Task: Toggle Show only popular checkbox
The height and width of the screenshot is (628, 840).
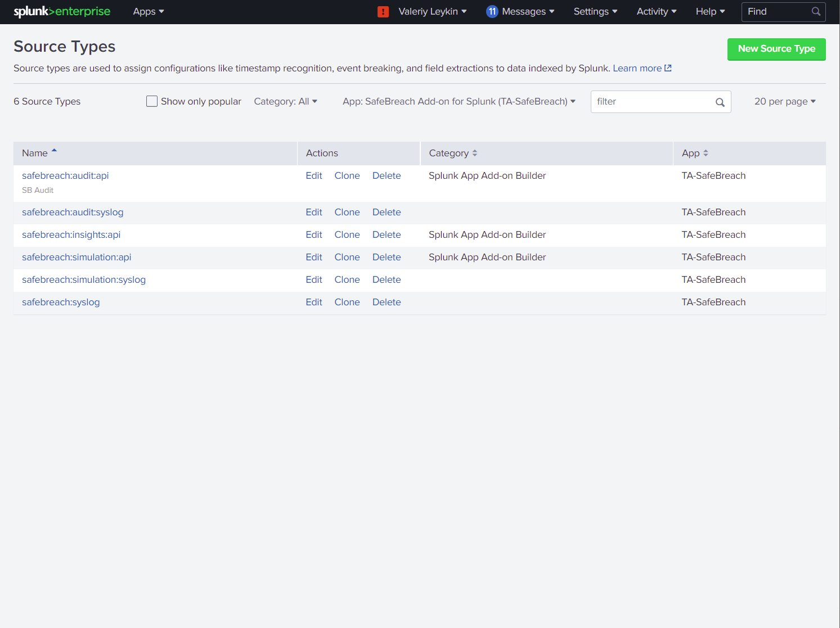Action: coord(152,101)
